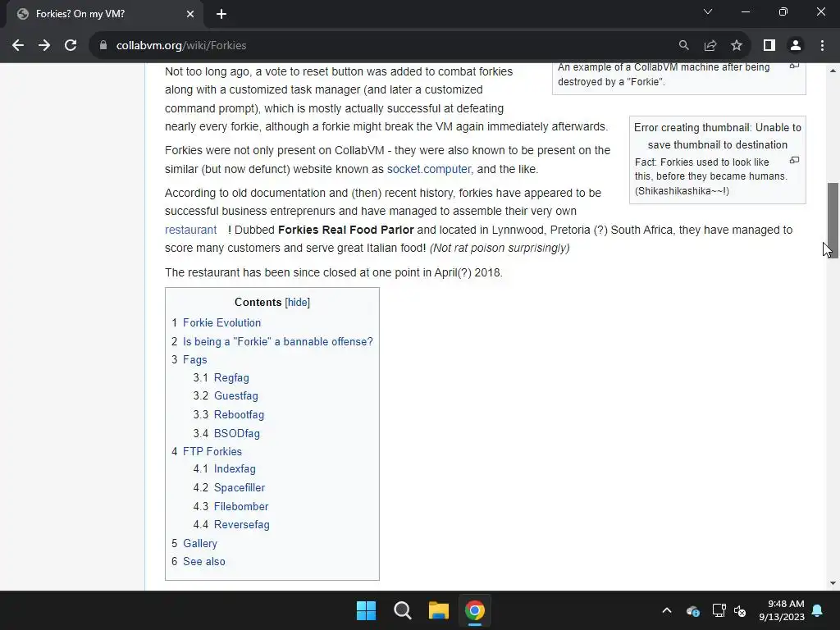Screen dimensions: 840x630
Task: Open a new tab
Action: tap(221, 14)
